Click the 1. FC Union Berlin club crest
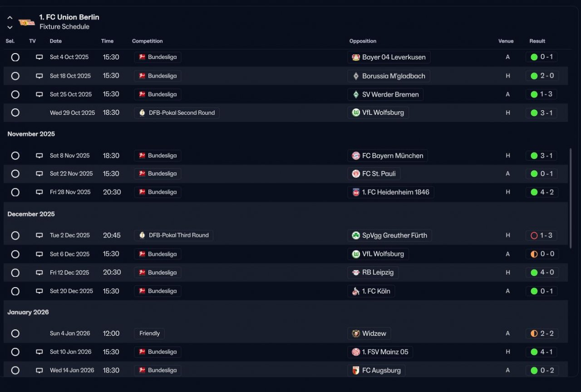The image size is (581, 392). (26, 22)
